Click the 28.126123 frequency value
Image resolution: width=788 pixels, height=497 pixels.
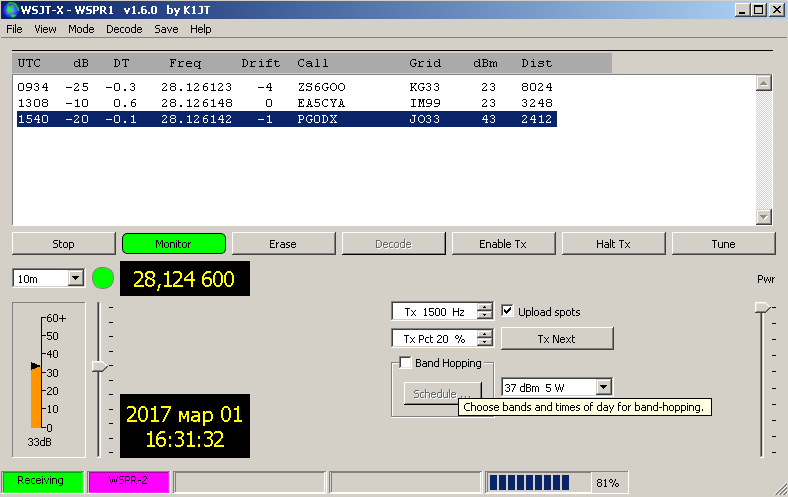(x=196, y=87)
